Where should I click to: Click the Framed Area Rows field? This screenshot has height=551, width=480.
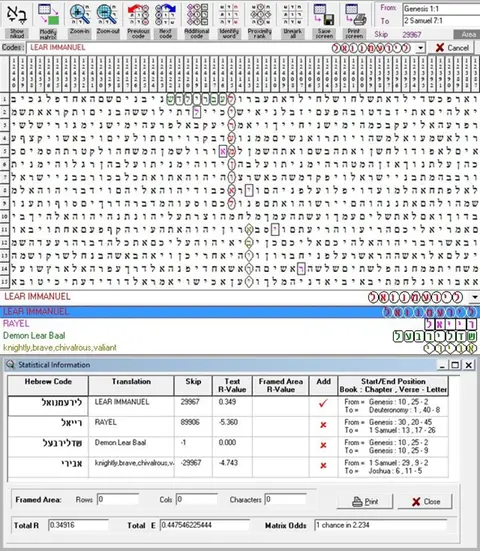[118, 499]
